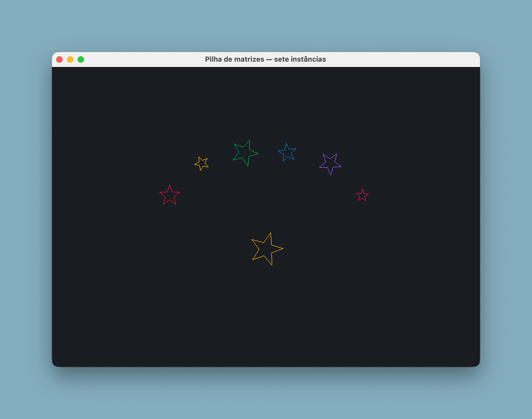Click the small orange star near the green star
This screenshot has height=419, width=532.
pos(201,163)
